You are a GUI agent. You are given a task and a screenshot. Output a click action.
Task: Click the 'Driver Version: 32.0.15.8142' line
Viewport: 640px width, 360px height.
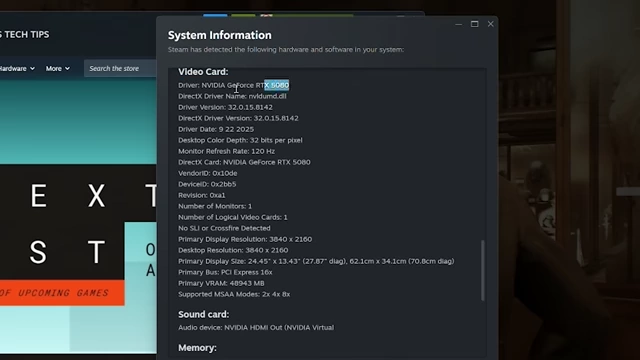tap(225, 107)
